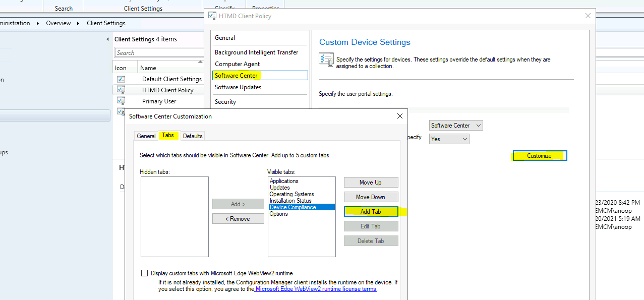Click the Edit Tab button
This screenshot has height=300, width=644.
tap(371, 226)
